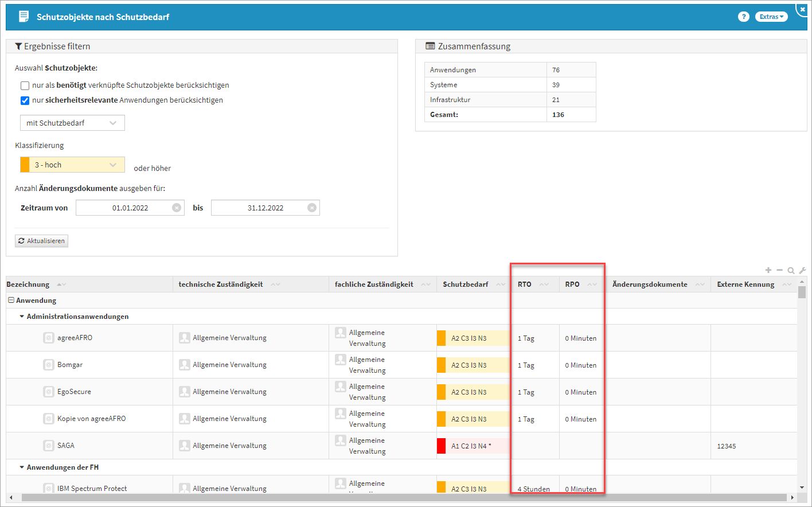The image size is (812, 507).
Task: Clear the end date 31.12.2022 field
Action: 312,208
